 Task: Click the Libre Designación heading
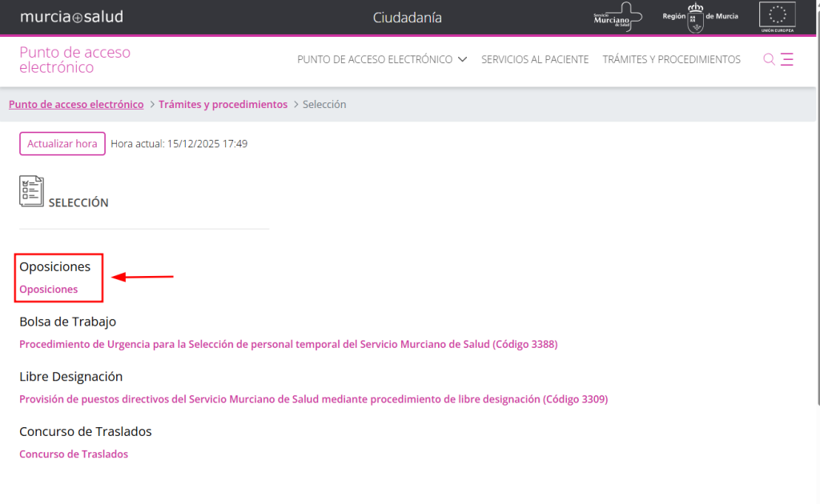[70, 377]
